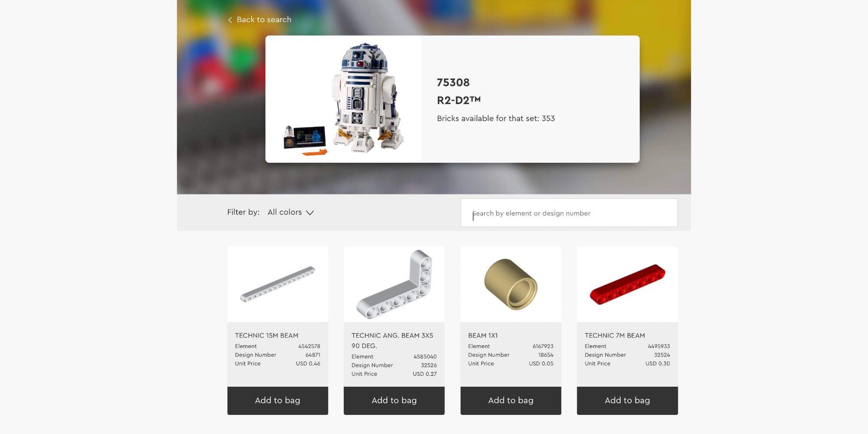View the angled 3X5 beam image
The height and width of the screenshot is (434, 868).
(394, 284)
